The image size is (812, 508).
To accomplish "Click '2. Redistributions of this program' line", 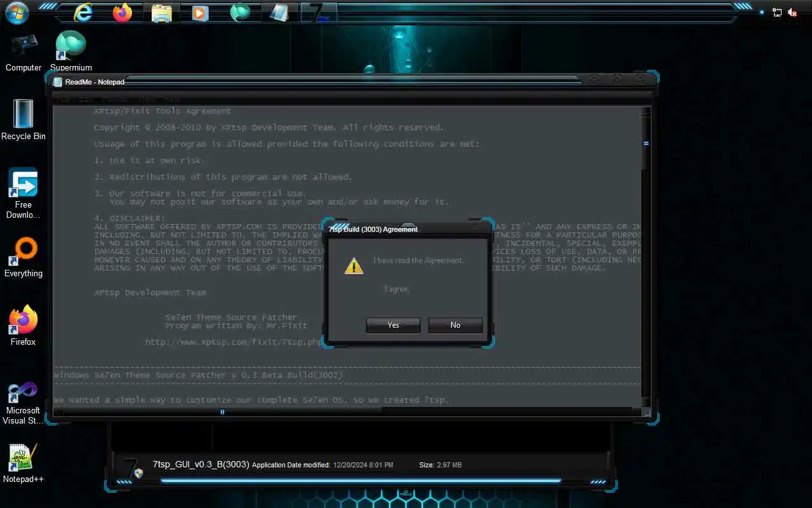I will pyautogui.click(x=223, y=177).
